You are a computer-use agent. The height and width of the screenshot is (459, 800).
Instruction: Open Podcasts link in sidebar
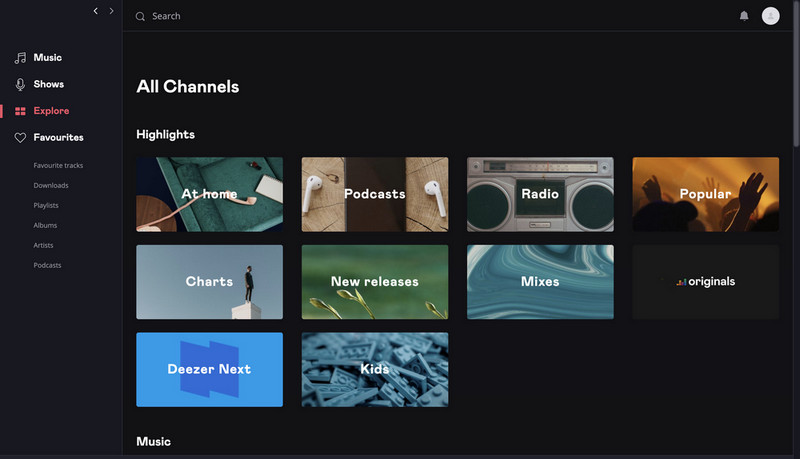coord(47,265)
